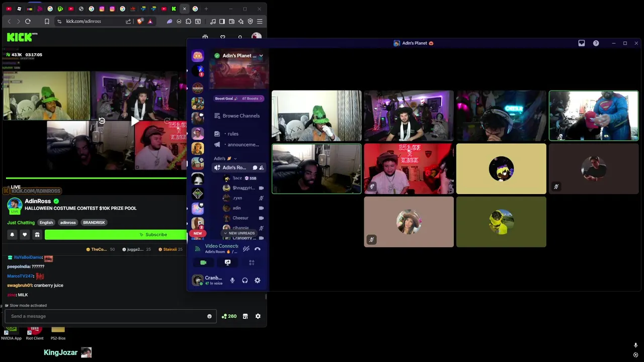Deafen with Discord headphones icon
The height and width of the screenshot is (362, 644).
(x=245, y=281)
